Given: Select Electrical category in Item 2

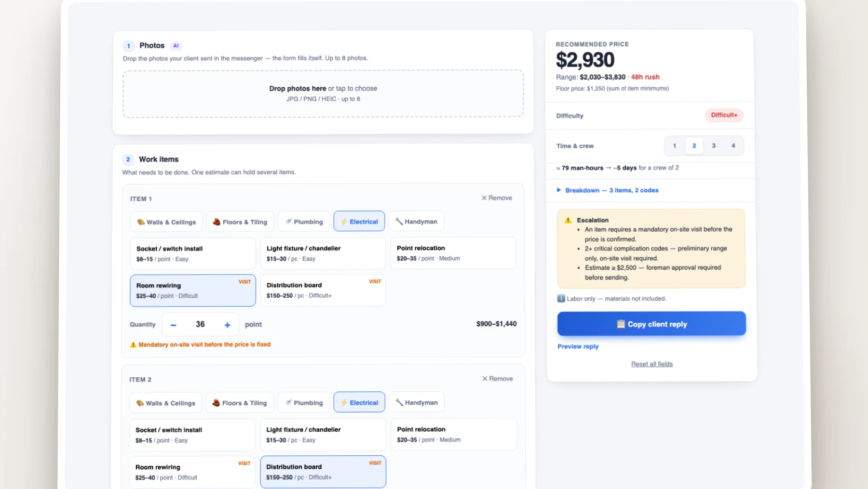Looking at the screenshot, I should click(359, 403).
